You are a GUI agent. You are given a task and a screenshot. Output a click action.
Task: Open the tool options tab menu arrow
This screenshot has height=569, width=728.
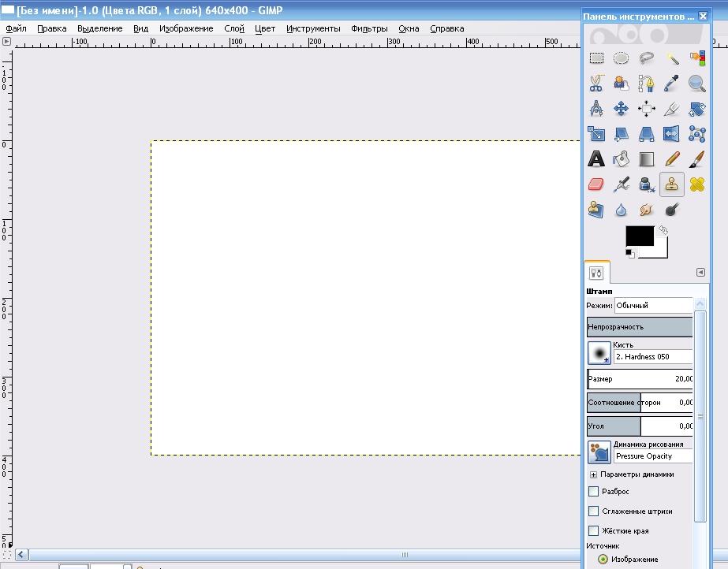700,273
